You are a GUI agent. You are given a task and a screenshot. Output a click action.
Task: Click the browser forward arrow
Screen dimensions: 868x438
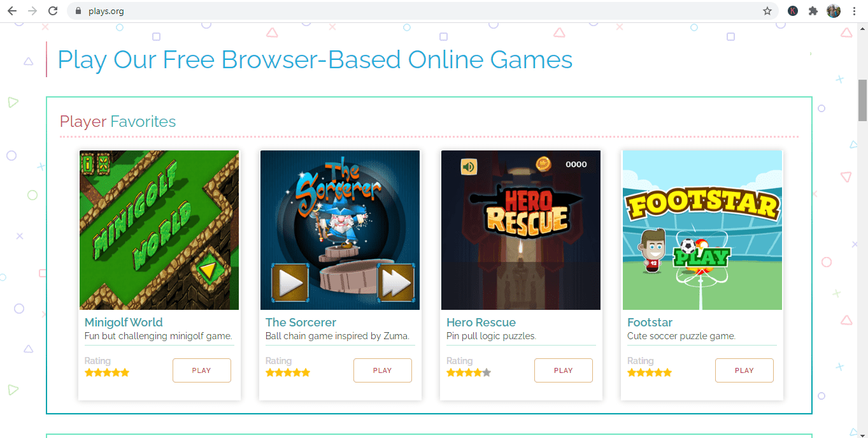click(x=32, y=11)
